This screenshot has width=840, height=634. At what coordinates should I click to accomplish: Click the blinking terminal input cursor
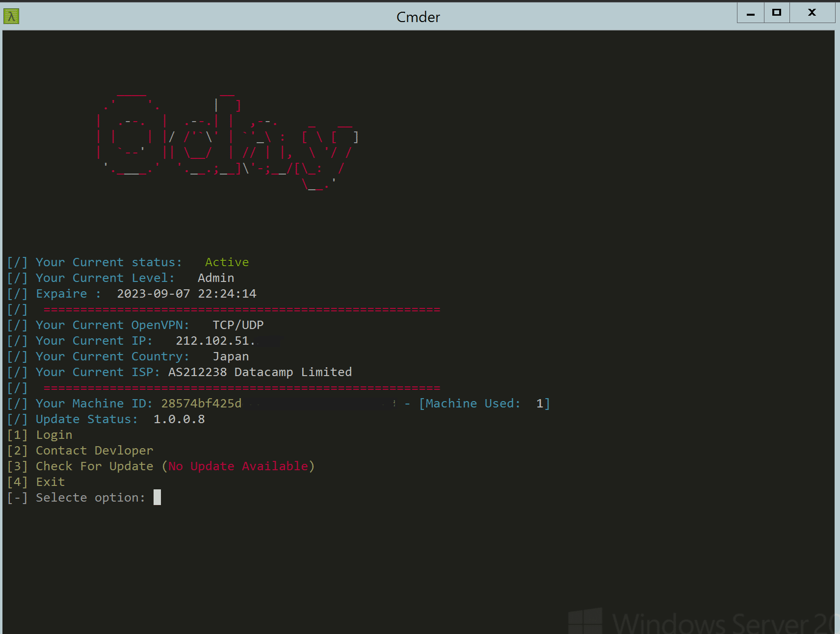[x=157, y=497]
